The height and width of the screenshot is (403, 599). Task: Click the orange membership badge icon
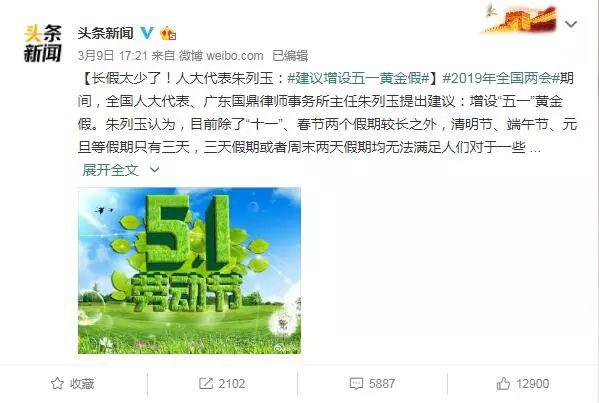tap(168, 34)
